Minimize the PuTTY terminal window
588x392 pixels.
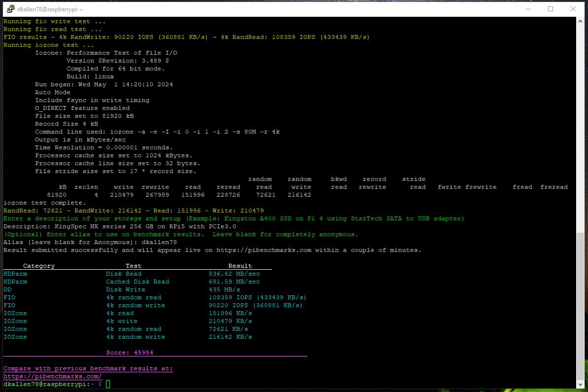pyautogui.click(x=528, y=9)
